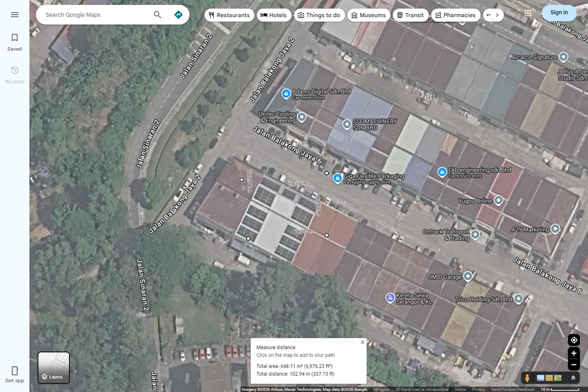Image resolution: width=588 pixels, height=392 pixels.
Task: Zoom out with the minus button
Action: (574, 365)
